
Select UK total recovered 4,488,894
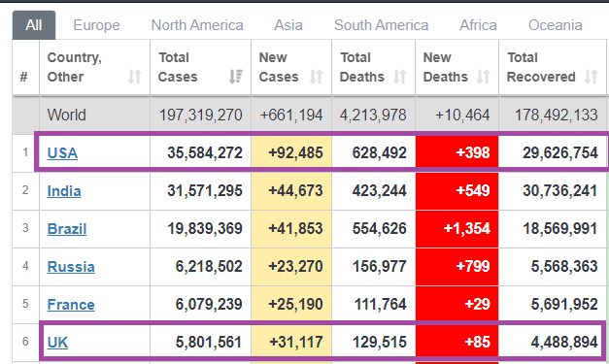click(564, 343)
